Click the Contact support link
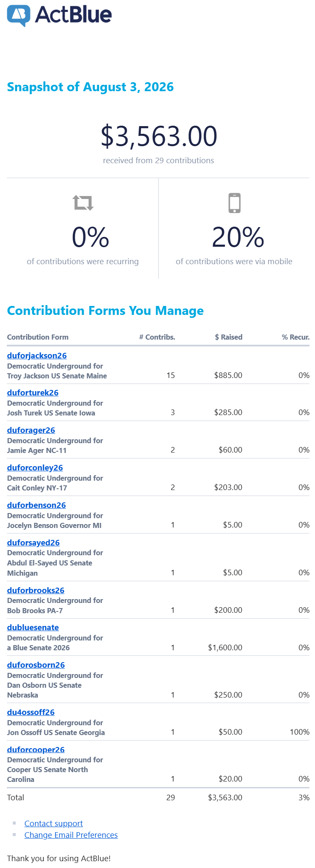Image resolution: width=315 pixels, height=868 pixels. (x=54, y=823)
